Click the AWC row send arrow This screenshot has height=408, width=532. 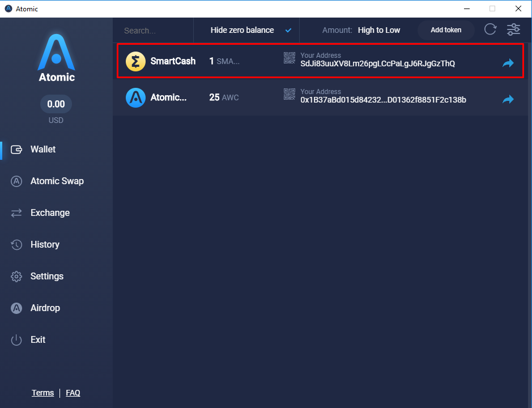point(508,100)
